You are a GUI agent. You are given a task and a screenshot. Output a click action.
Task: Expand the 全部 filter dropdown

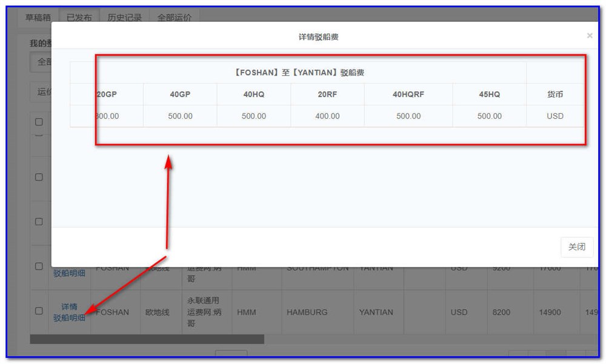(x=41, y=62)
